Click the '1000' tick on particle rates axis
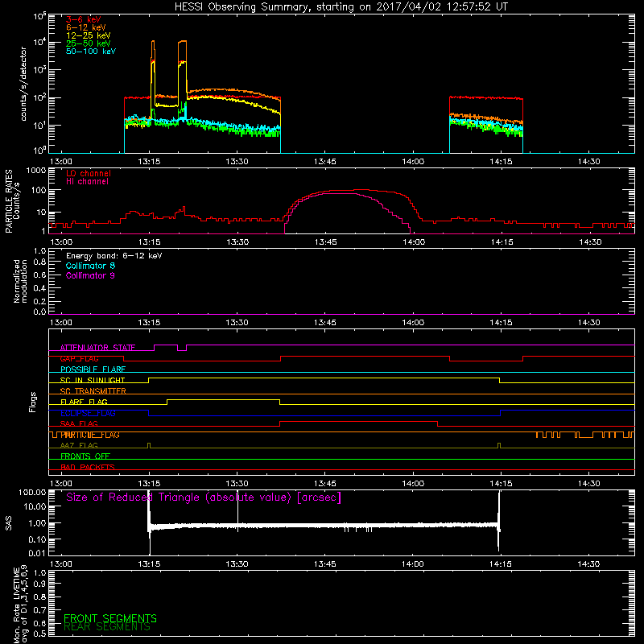Viewport: 644px width, 644px height. point(35,171)
